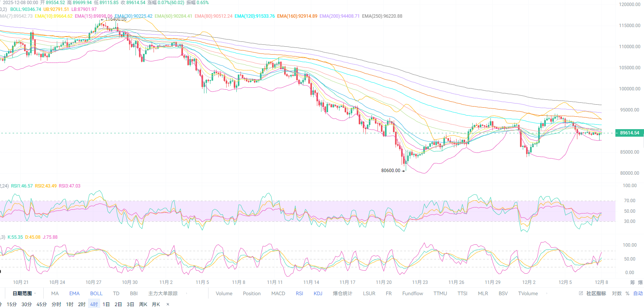
Task: Expand more overlays after 主力大单跟踪
Action: tap(186, 293)
